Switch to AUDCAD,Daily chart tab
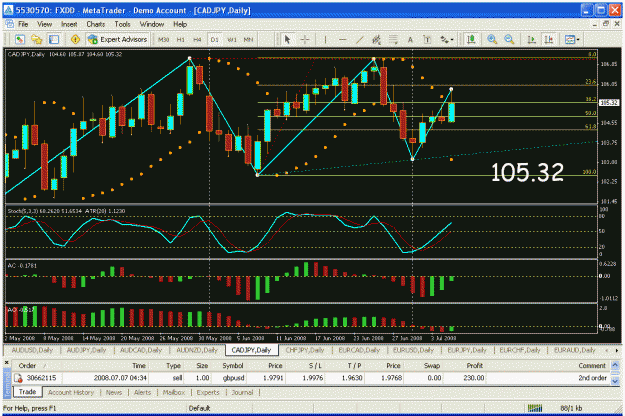The width and height of the screenshot is (625, 416). [x=141, y=350]
